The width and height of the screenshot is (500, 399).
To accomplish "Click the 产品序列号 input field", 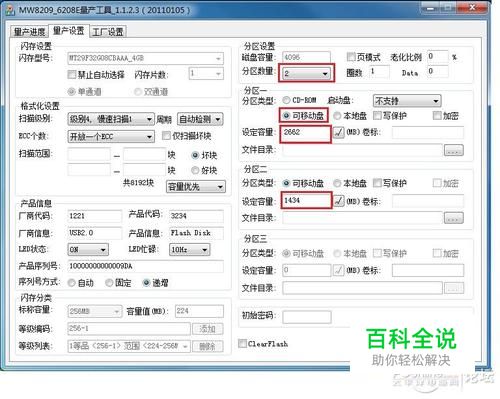I will pos(145,266).
